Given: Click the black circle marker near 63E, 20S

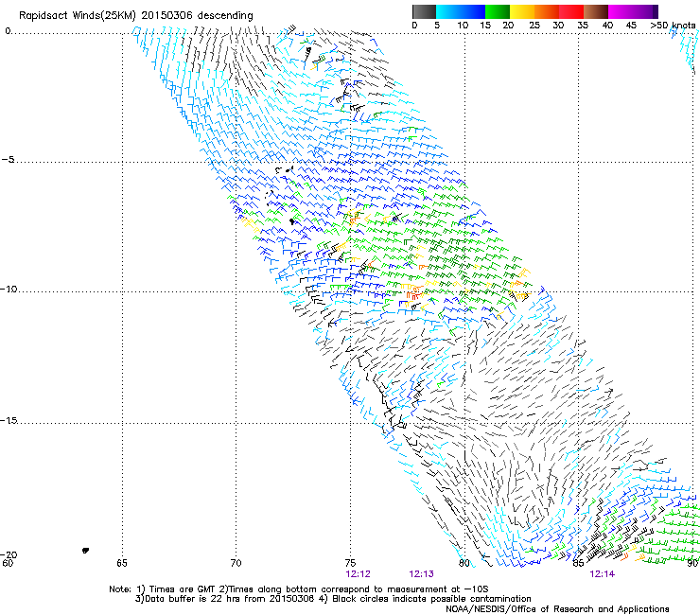Looking at the screenshot, I should pyautogui.click(x=86, y=551).
